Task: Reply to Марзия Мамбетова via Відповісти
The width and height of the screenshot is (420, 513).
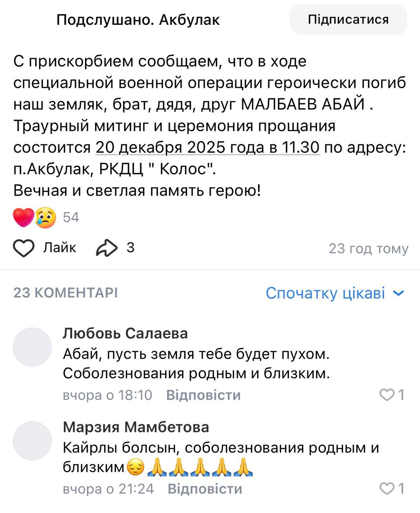Action: [x=205, y=489]
